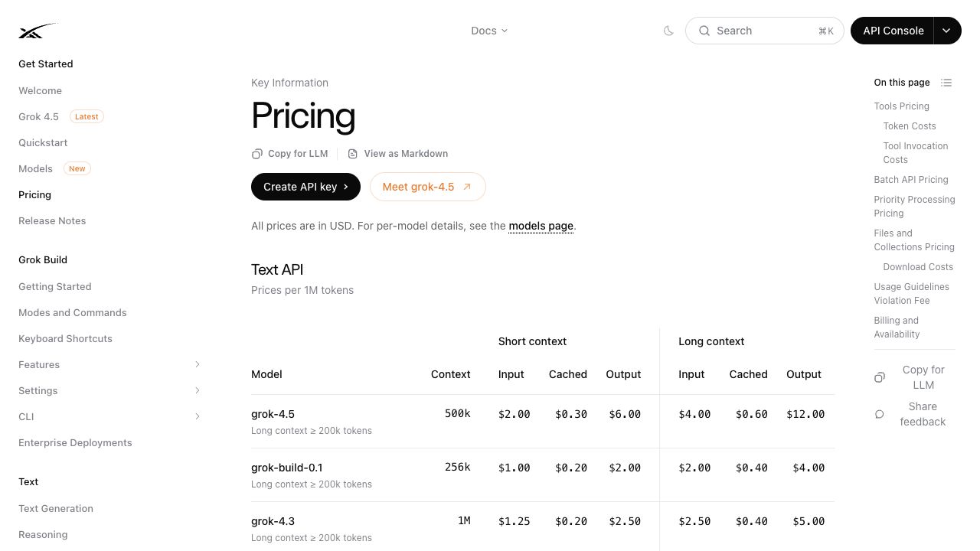
Task: Jump to Token Costs section
Action: (x=910, y=126)
